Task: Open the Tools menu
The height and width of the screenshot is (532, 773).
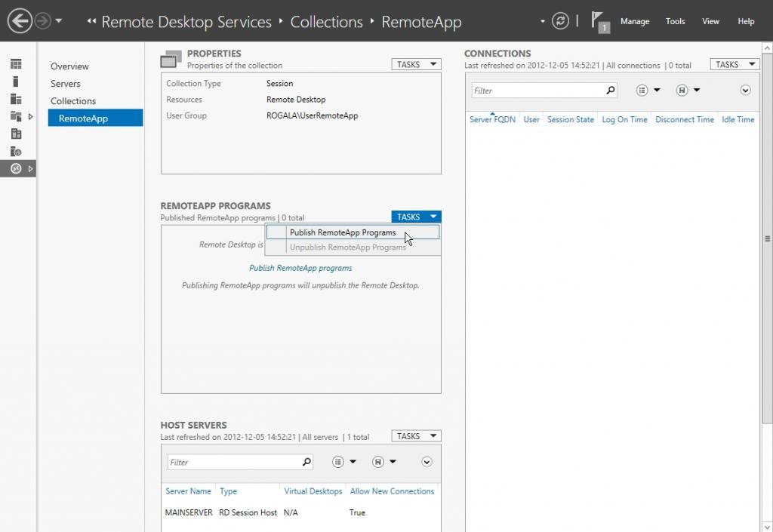Action: pyautogui.click(x=675, y=21)
